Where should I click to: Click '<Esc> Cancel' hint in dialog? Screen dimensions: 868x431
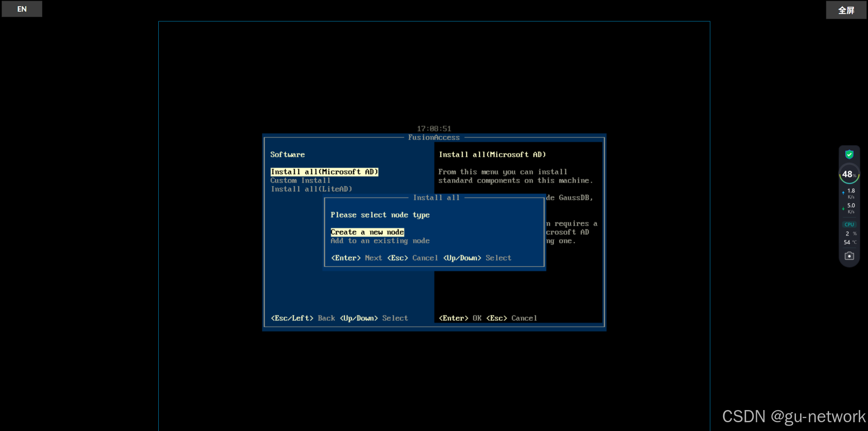click(413, 258)
